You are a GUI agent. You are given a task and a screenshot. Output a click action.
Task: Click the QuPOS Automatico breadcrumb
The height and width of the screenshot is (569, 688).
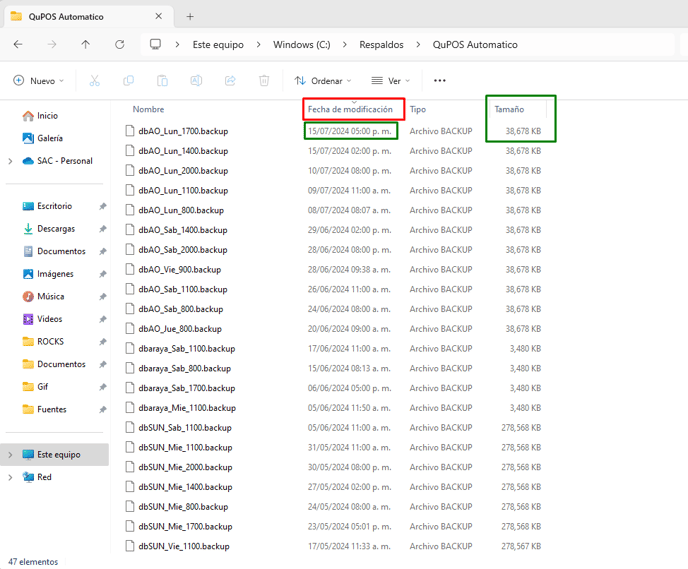coord(475,45)
